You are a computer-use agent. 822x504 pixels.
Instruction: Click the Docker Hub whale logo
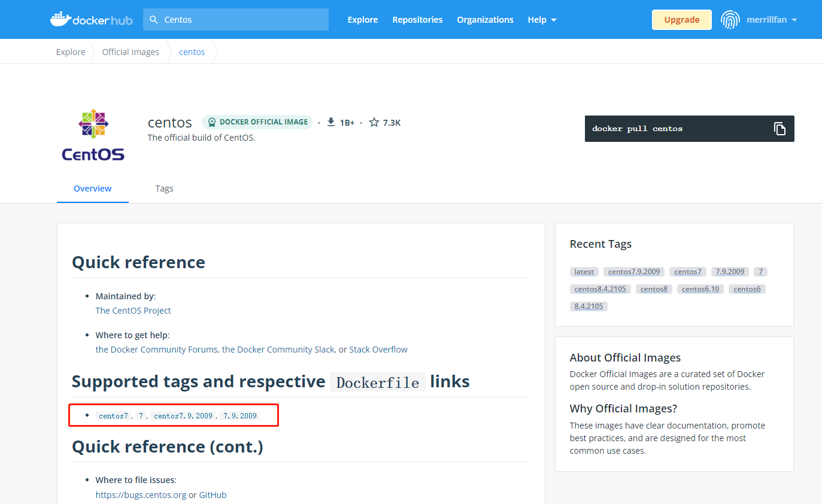(91, 19)
